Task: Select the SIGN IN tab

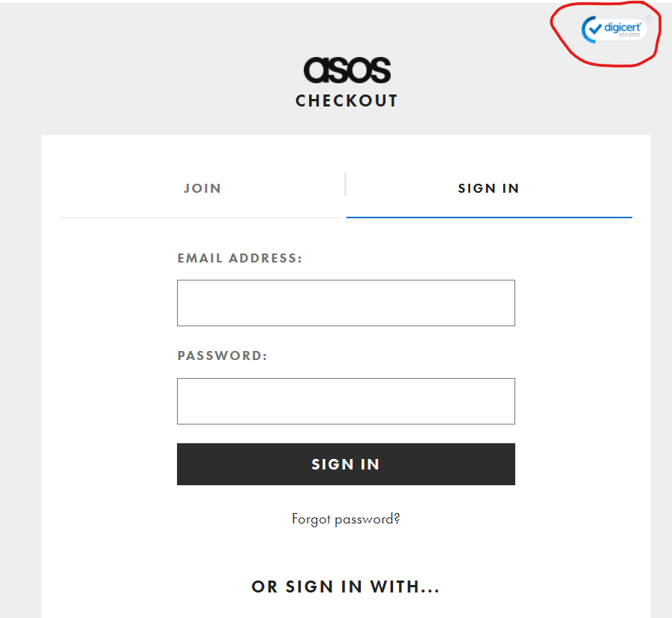Action: click(x=488, y=188)
